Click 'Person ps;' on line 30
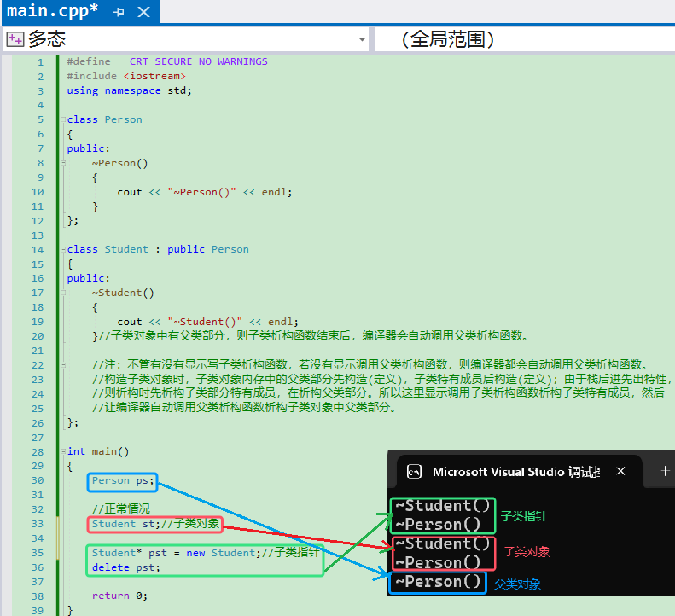Screen dimensions: 675x616 point(123,481)
